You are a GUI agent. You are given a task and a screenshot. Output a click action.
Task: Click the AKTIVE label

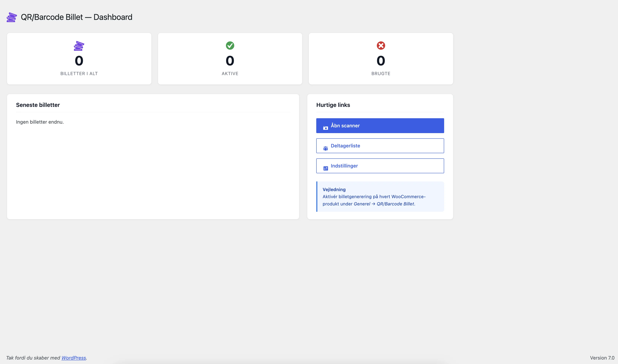230,74
